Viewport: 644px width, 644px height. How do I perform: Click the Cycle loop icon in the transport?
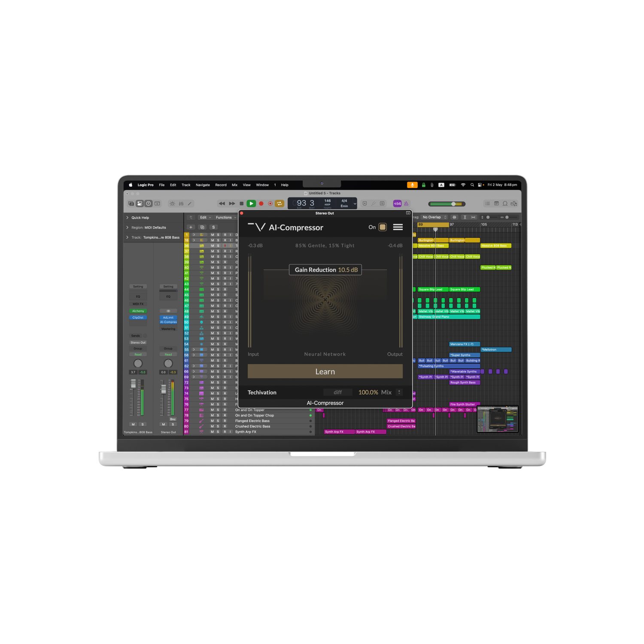click(280, 204)
